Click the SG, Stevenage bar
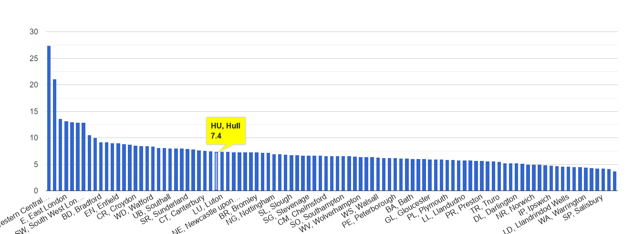Image resolution: width=644 pixels, height=234 pixels. pyautogui.click(x=308, y=173)
